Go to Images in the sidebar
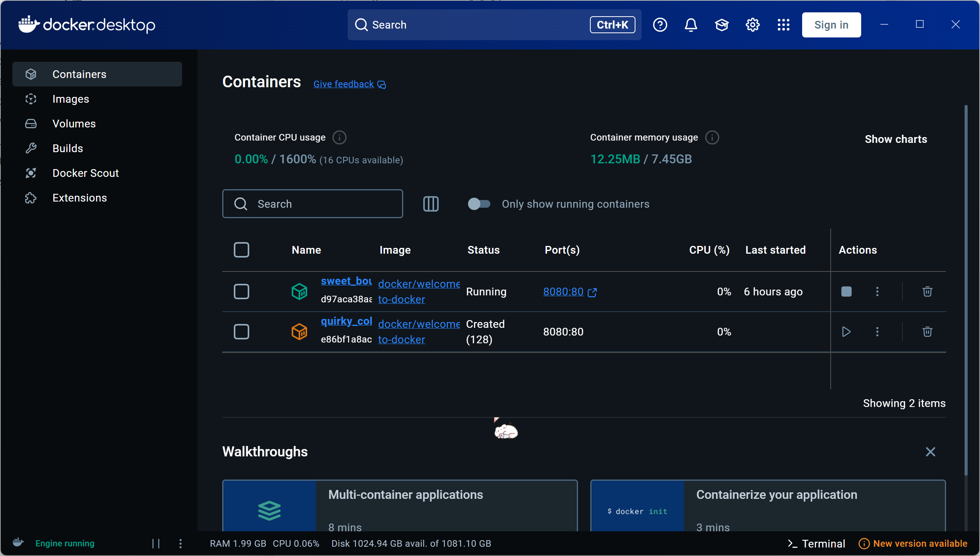The image size is (980, 556). click(71, 99)
